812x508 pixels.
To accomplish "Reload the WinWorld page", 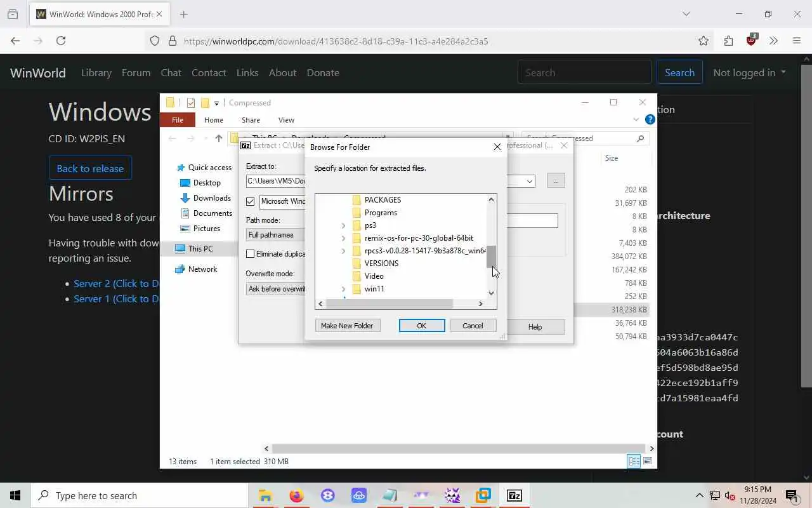I will pyautogui.click(x=61, y=41).
